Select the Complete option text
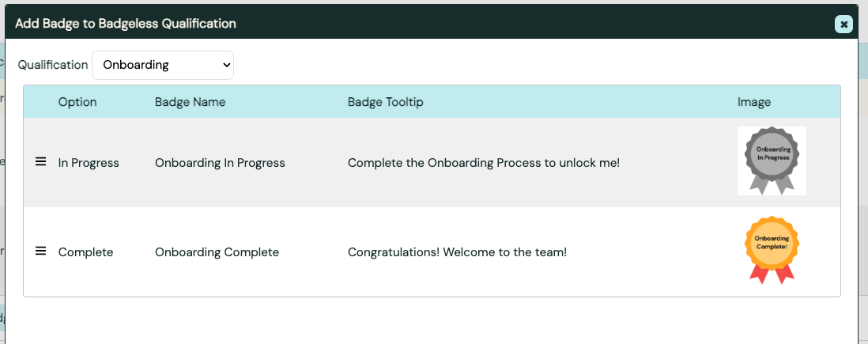 click(85, 252)
